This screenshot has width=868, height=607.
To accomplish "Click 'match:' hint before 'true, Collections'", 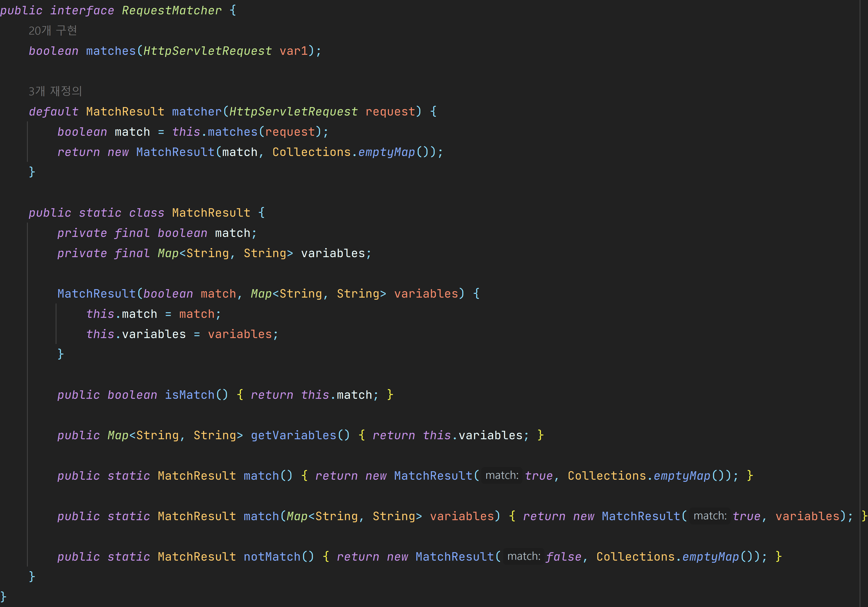I will click(502, 475).
